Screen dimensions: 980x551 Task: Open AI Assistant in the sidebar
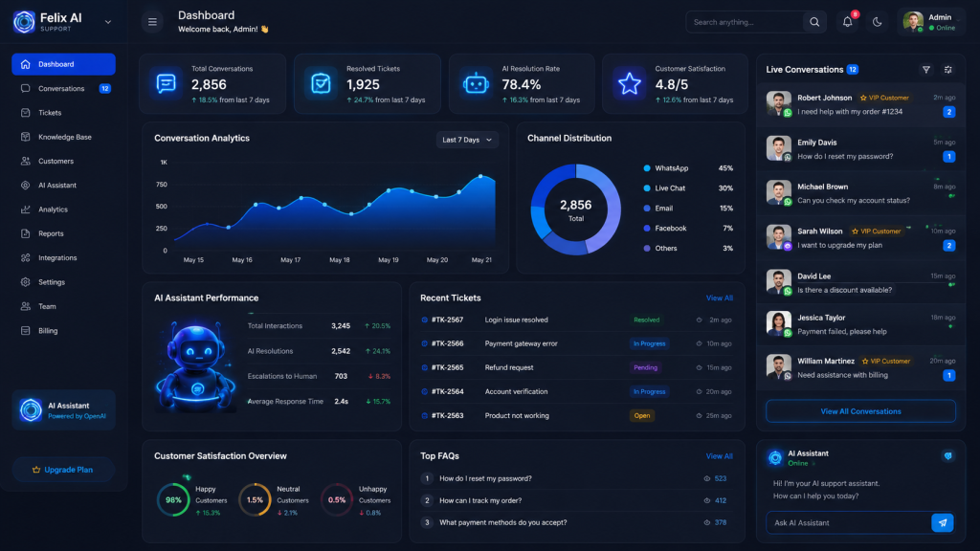64,186
